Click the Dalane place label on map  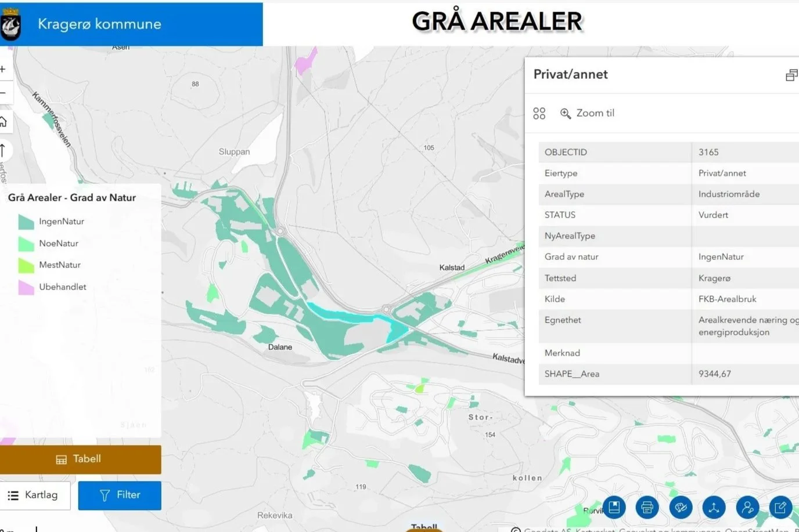tap(280, 347)
